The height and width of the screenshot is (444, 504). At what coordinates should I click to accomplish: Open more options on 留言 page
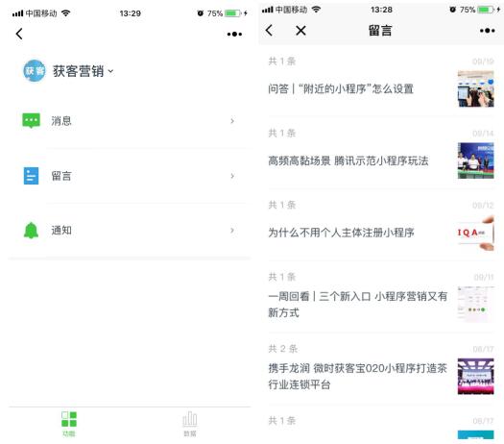point(488,31)
